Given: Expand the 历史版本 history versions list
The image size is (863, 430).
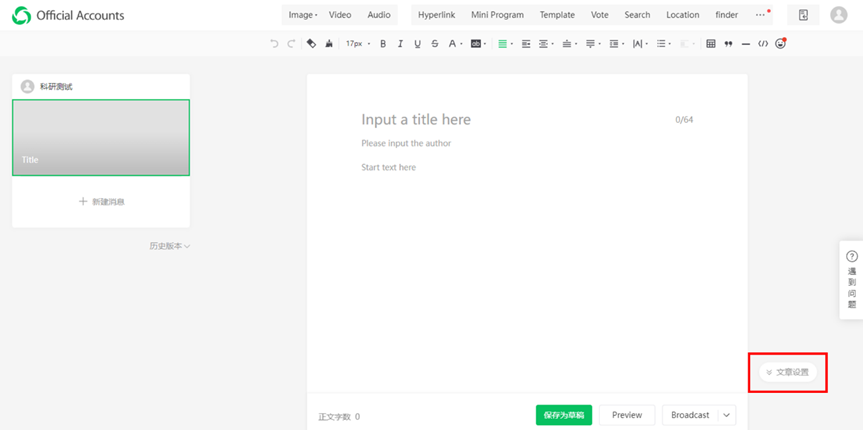Looking at the screenshot, I should click(169, 246).
